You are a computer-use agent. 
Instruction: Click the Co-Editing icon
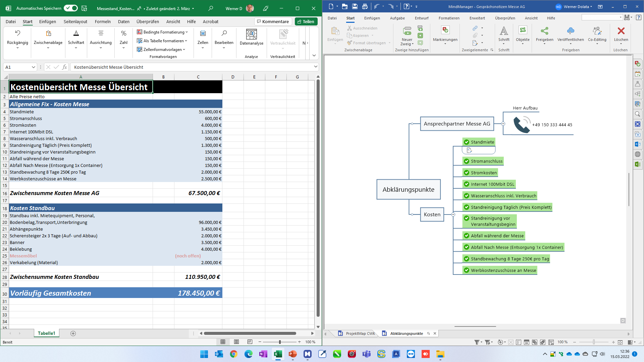pos(597,31)
